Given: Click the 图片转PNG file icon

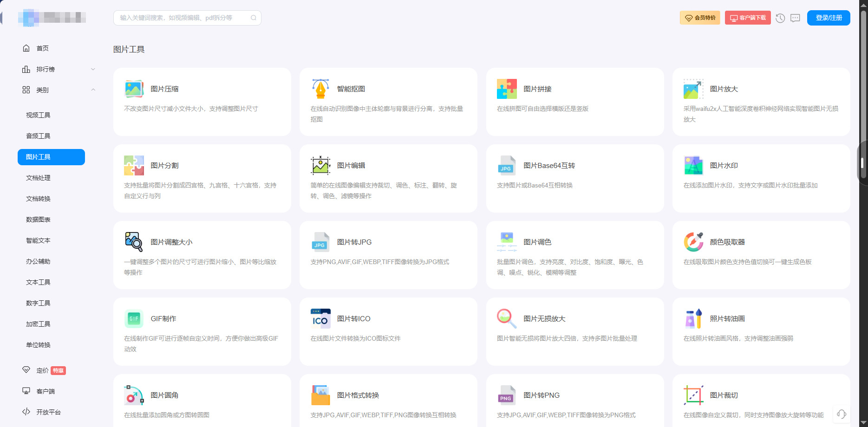Looking at the screenshot, I should [x=507, y=395].
